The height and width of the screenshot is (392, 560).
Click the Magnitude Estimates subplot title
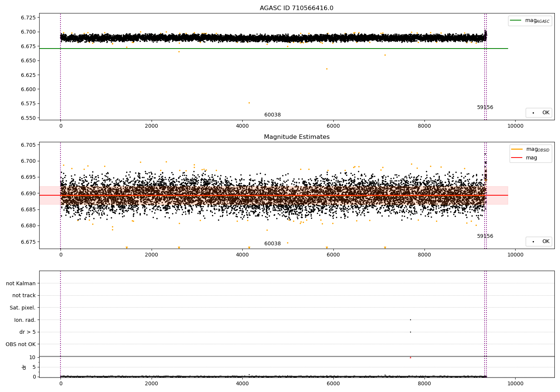(296, 137)
